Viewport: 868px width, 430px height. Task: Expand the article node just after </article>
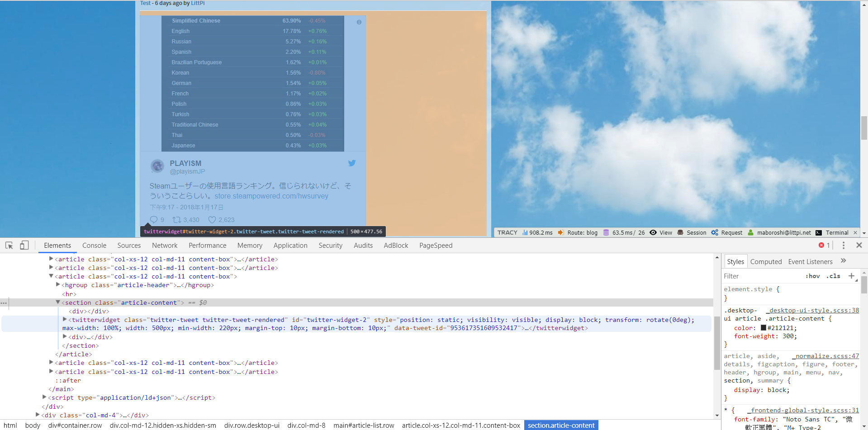51,363
